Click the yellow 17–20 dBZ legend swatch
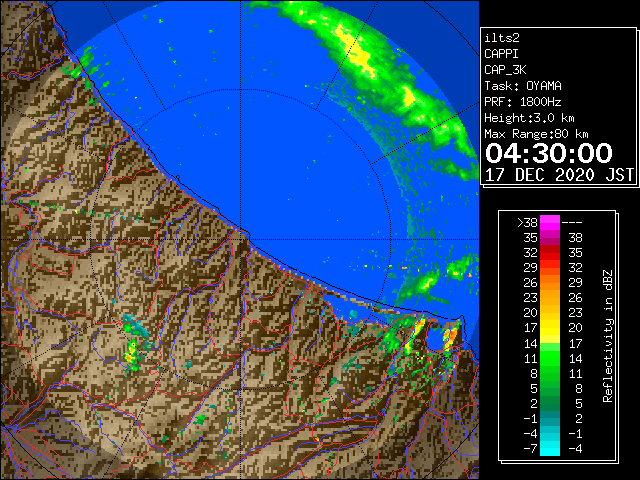640x480 pixels. click(550, 328)
